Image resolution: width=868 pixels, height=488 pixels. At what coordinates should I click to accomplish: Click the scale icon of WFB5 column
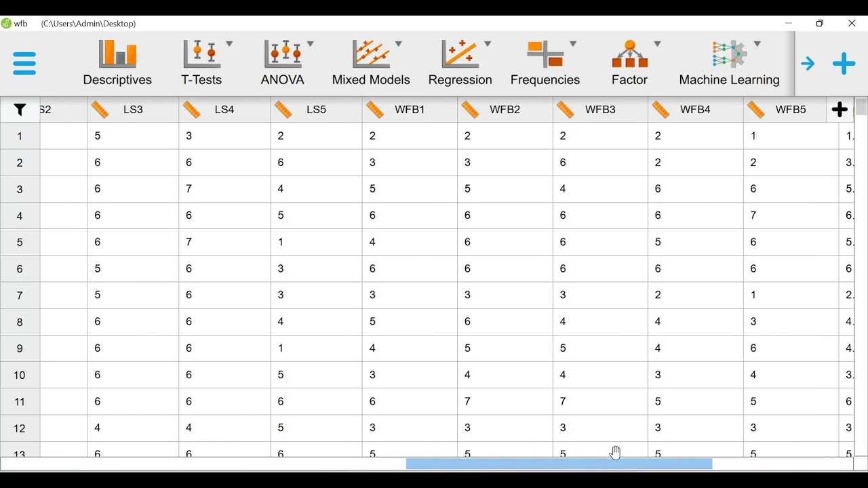tap(757, 110)
